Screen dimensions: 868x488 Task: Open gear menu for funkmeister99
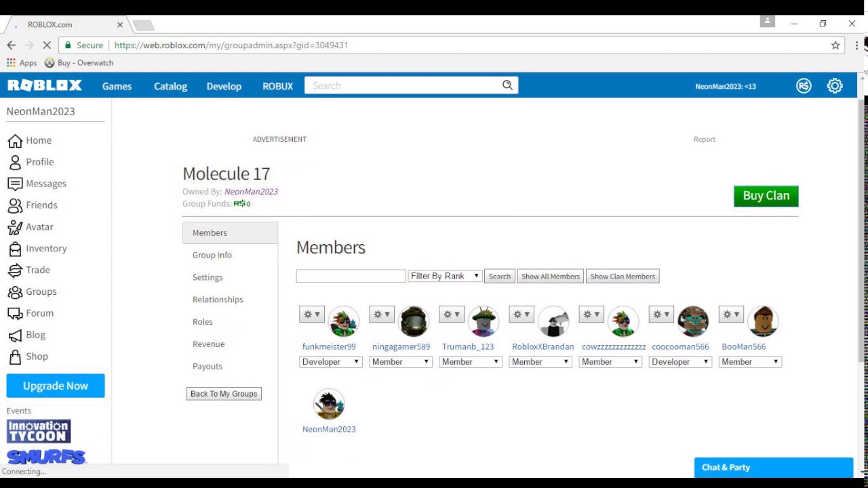pyautogui.click(x=312, y=314)
